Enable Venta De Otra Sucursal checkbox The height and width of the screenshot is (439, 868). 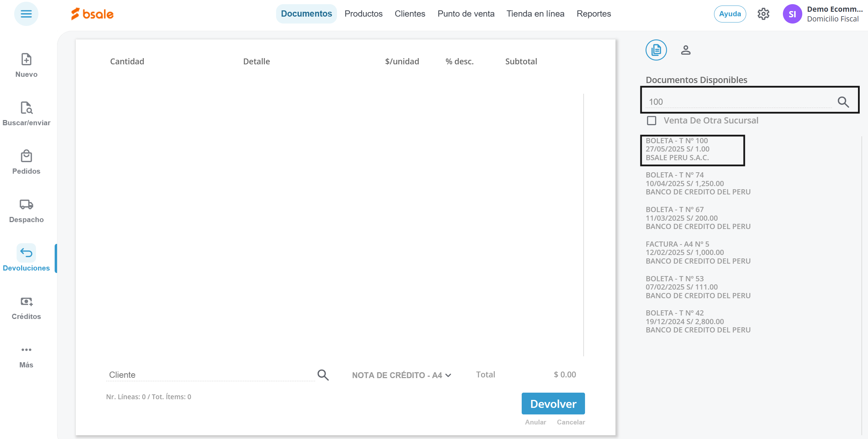pyautogui.click(x=651, y=121)
